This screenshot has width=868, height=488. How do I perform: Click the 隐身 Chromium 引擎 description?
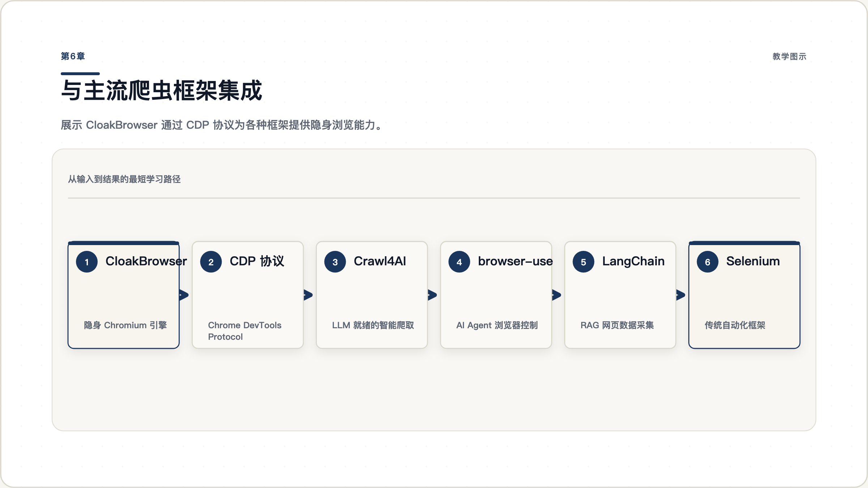125,325
